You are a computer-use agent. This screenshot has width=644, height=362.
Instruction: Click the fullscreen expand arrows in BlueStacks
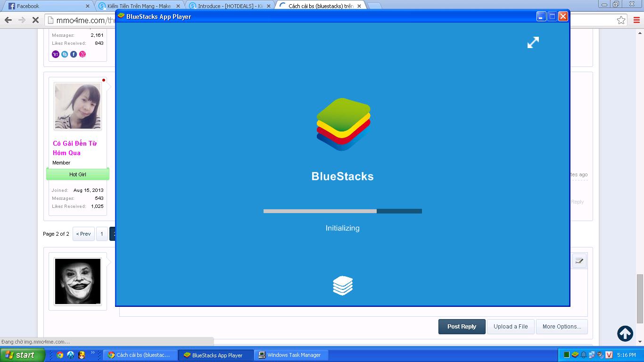tap(533, 42)
